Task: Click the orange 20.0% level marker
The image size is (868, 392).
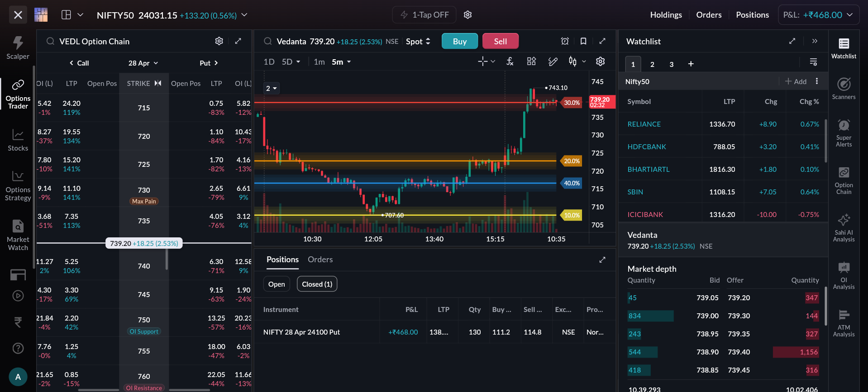Action: (572, 161)
